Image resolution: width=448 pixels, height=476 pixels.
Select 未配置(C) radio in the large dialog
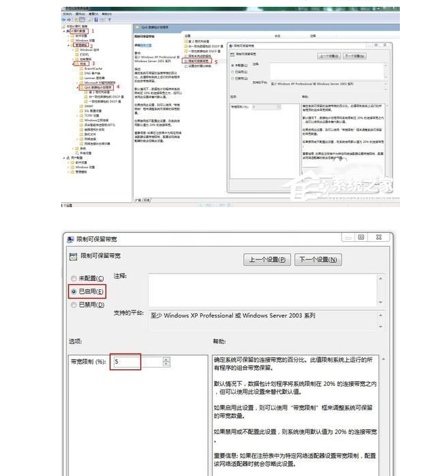(74, 278)
